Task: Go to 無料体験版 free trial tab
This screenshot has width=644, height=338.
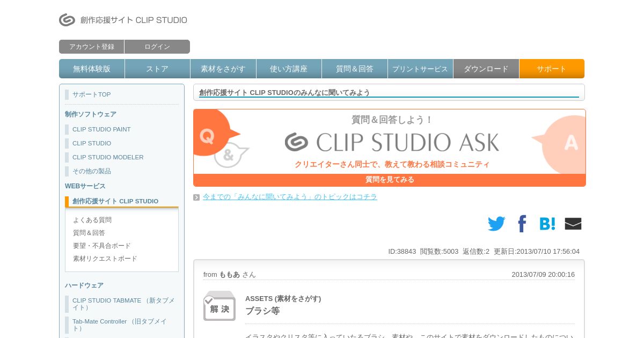Action: tap(92, 69)
